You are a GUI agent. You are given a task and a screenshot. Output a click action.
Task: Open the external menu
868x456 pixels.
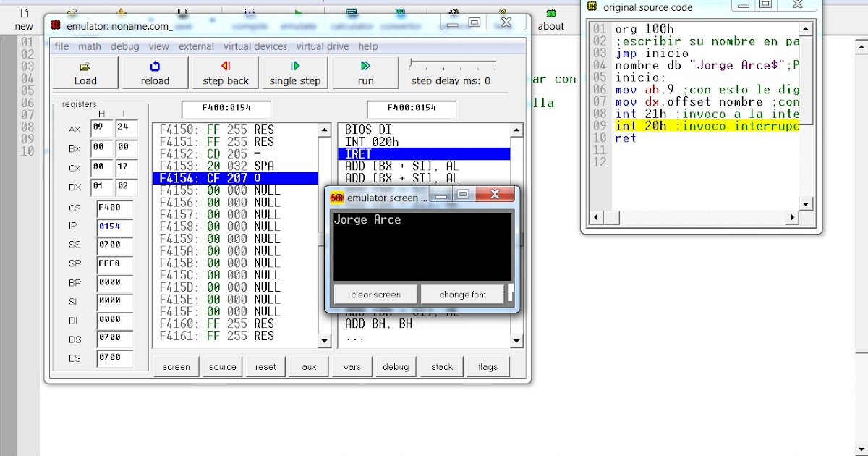click(196, 46)
